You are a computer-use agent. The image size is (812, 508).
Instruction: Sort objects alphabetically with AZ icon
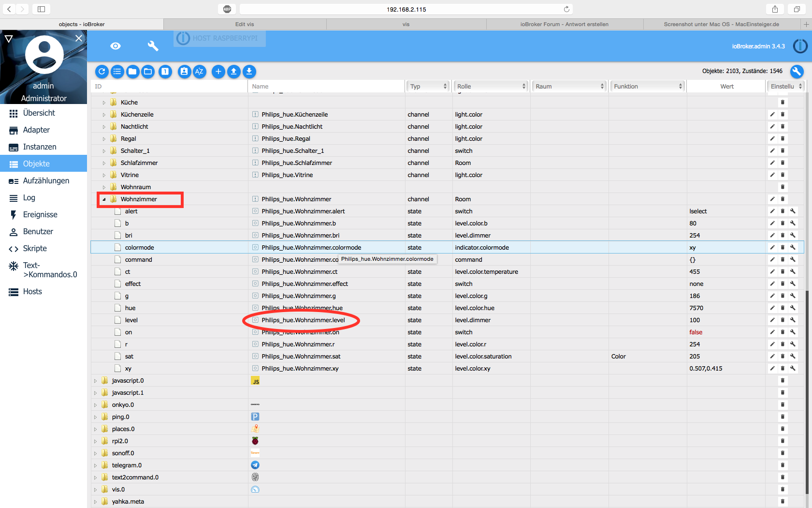199,72
